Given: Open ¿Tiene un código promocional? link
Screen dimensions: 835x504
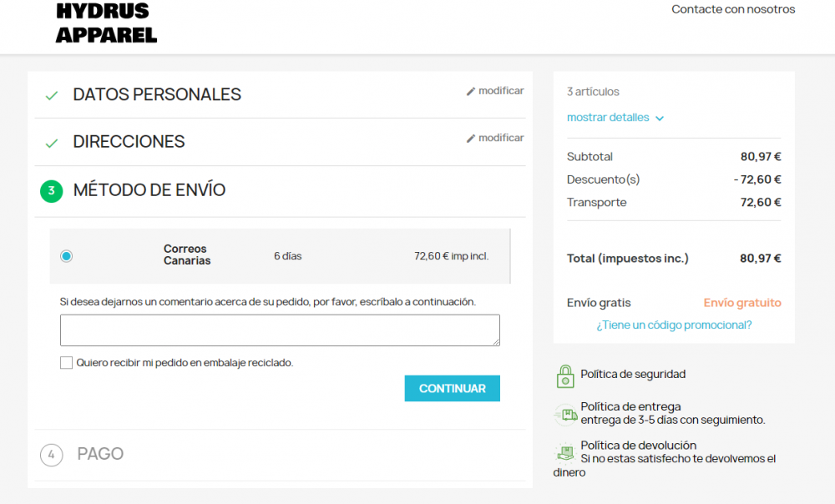Looking at the screenshot, I should tap(674, 325).
